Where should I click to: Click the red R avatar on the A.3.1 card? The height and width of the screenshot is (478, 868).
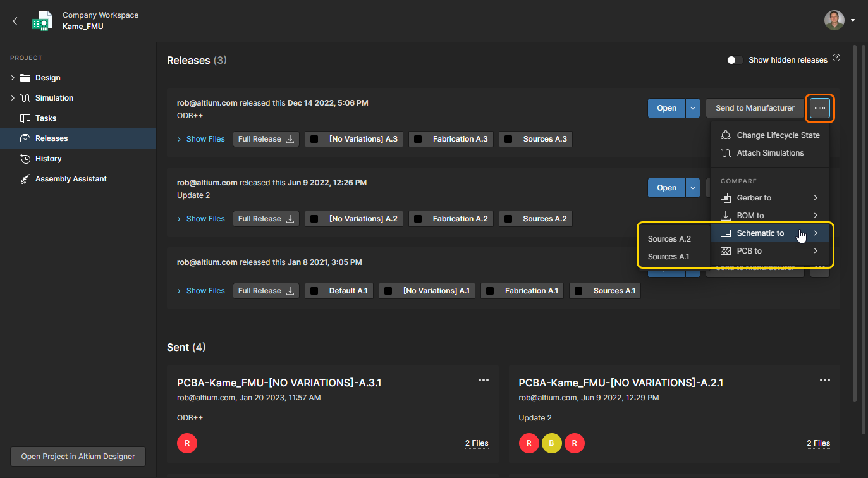click(x=187, y=443)
